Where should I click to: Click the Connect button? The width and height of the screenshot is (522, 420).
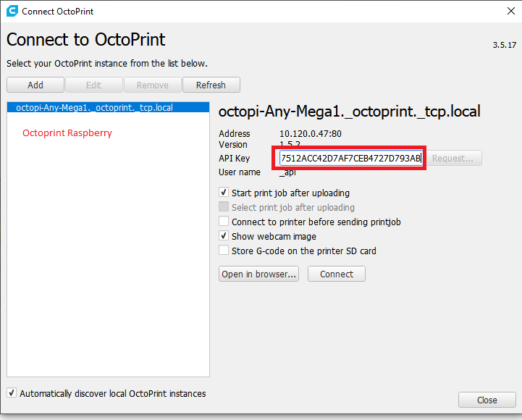[337, 274]
